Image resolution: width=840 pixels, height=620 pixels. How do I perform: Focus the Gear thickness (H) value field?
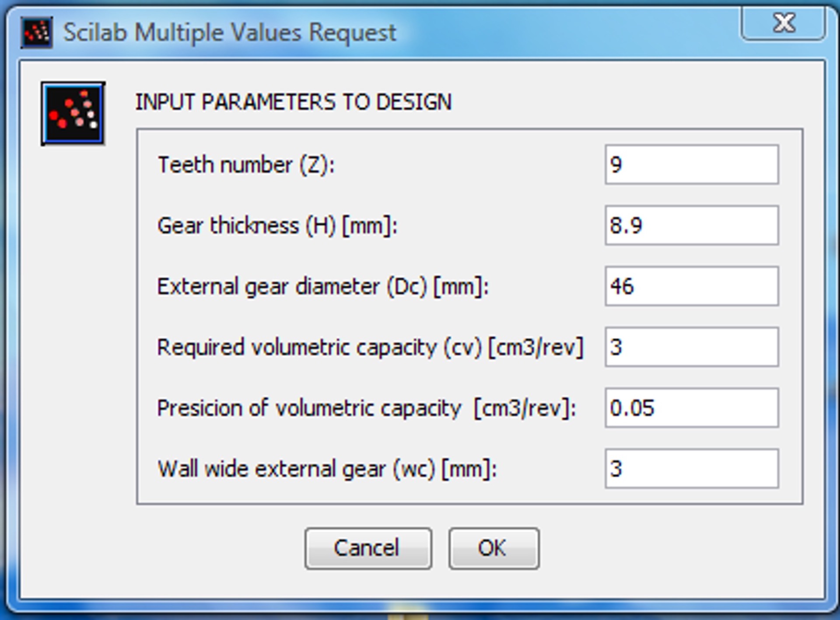691,226
